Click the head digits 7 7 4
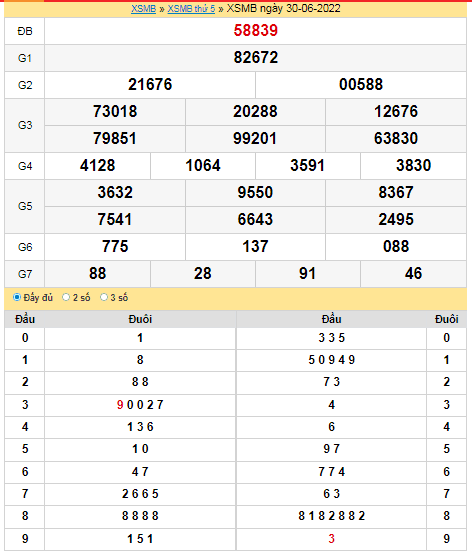 click(332, 472)
